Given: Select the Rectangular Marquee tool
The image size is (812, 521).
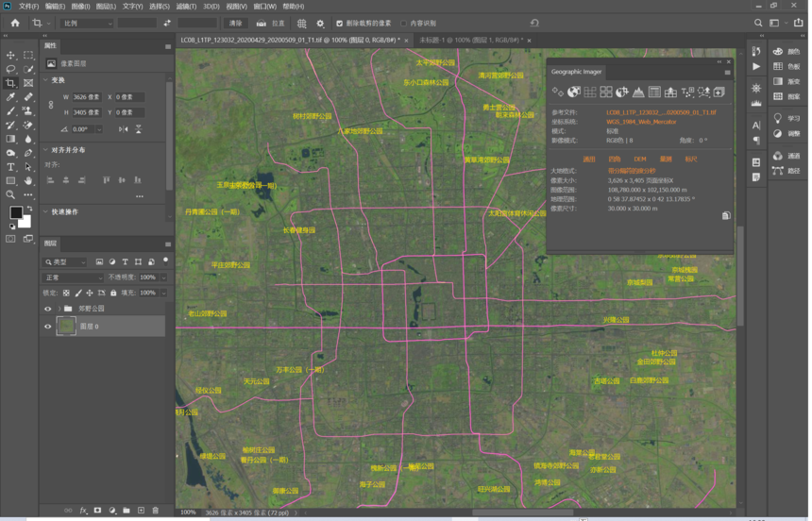Looking at the screenshot, I should pyautogui.click(x=28, y=55).
